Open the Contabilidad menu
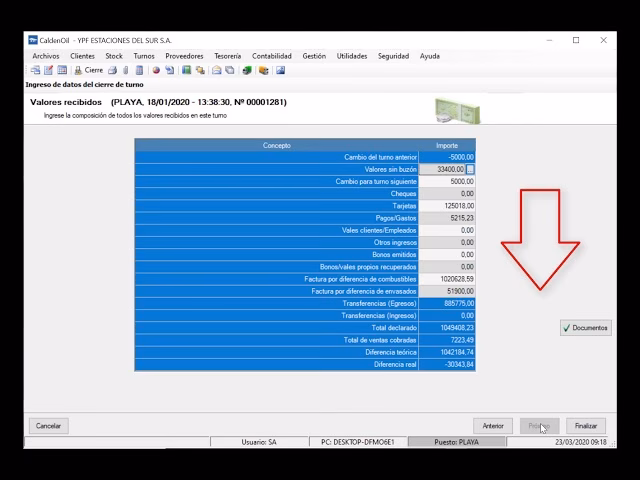The width and height of the screenshot is (640, 480). point(272,56)
